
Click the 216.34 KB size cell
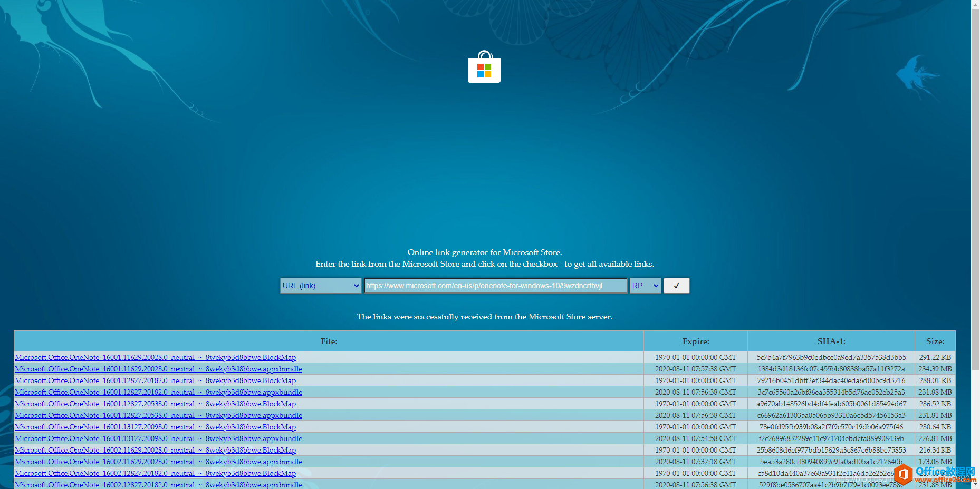(935, 450)
